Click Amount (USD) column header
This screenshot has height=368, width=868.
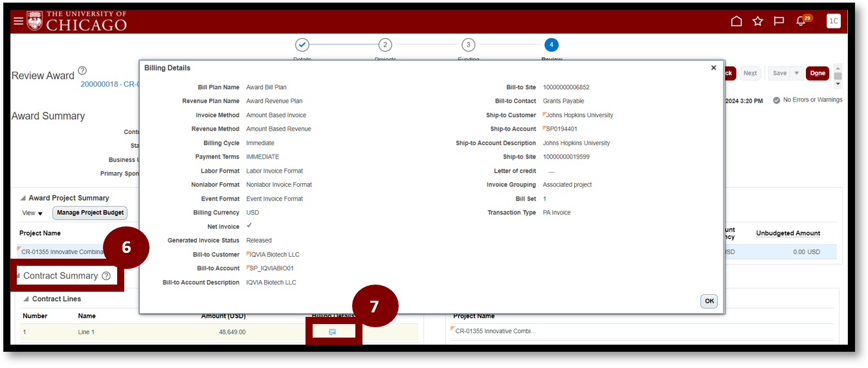click(x=223, y=316)
